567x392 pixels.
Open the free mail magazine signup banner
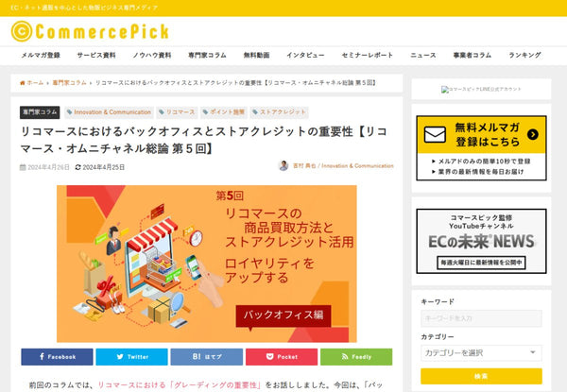[481, 148]
